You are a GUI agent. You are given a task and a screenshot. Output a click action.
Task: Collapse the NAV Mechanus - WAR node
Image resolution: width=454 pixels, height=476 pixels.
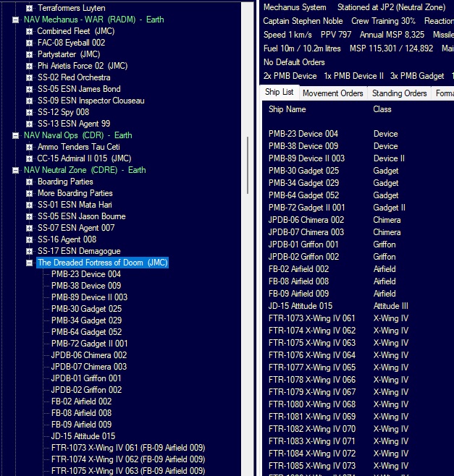coord(15,20)
